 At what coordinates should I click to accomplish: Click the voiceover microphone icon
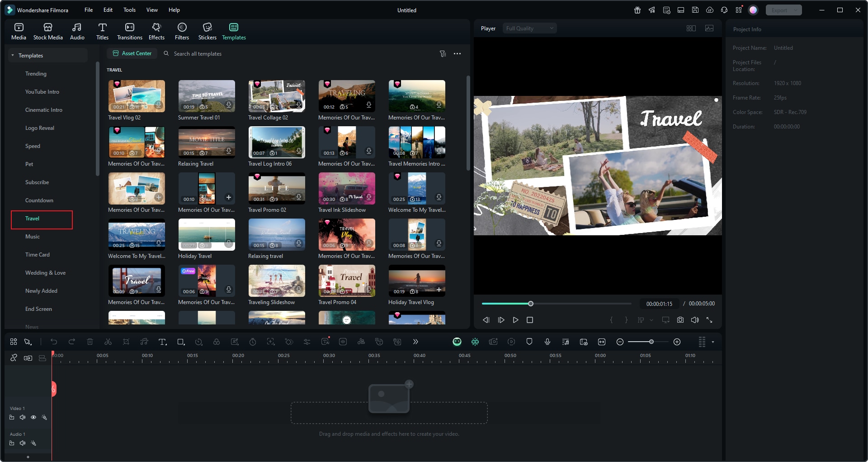point(547,342)
